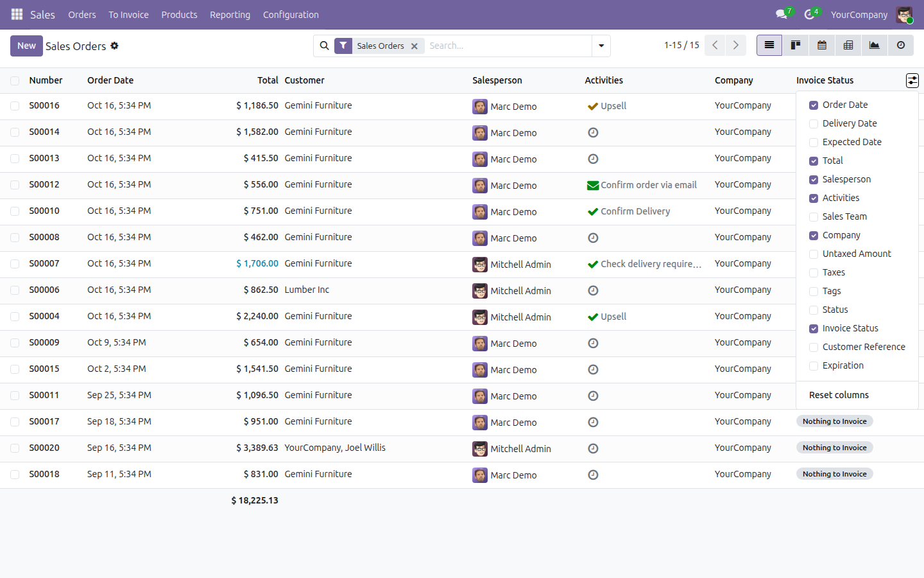Open the Products menu
Image resolution: width=924 pixels, height=578 pixels.
pyautogui.click(x=179, y=15)
